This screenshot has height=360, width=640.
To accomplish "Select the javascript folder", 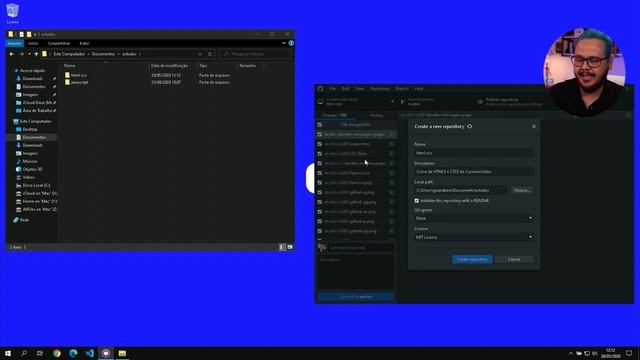I will [x=79, y=82].
